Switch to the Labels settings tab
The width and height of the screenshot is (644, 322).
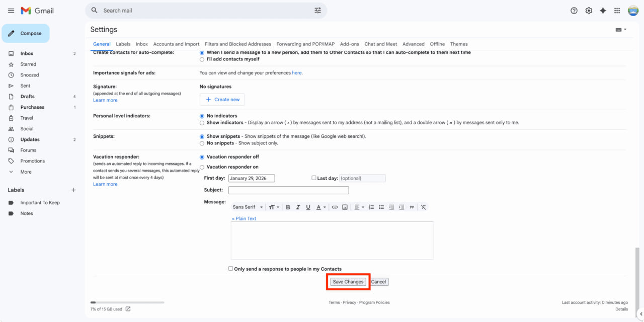point(123,44)
